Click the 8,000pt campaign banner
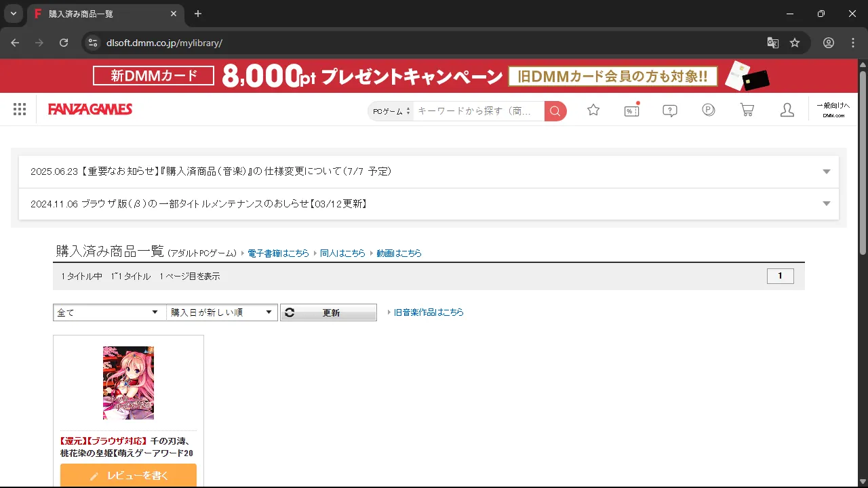The image size is (868, 488). coord(430,76)
